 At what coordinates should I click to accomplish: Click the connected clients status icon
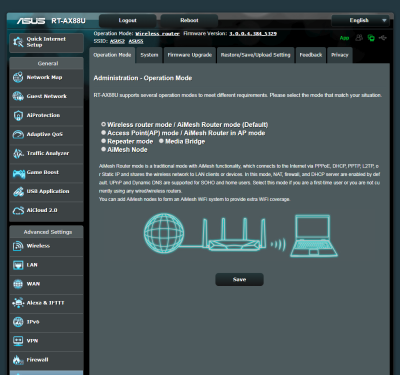click(359, 38)
